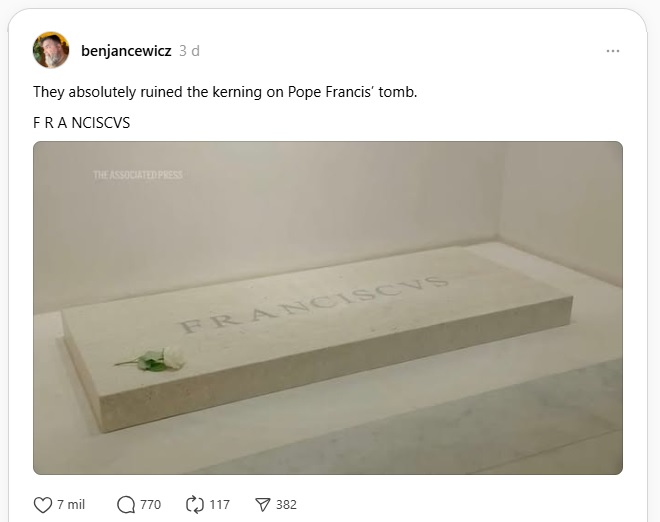Repost using the circular arrows icon
The height and width of the screenshot is (522, 660).
(194, 505)
